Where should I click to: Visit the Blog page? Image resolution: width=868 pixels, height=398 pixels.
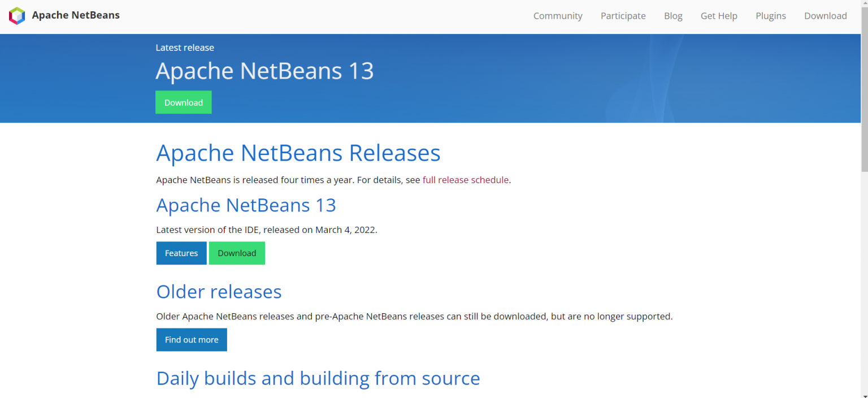[673, 16]
